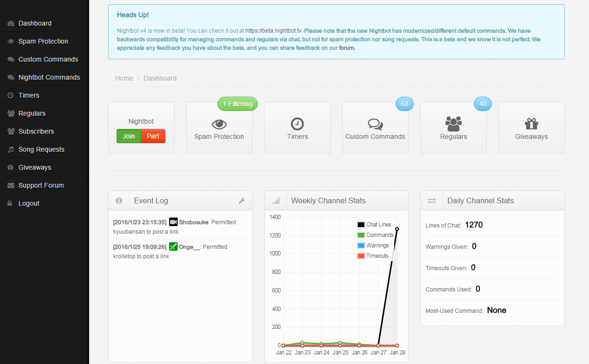Click the gift box icon on Giveaways tile
This screenshot has height=364, width=589.
click(x=532, y=124)
